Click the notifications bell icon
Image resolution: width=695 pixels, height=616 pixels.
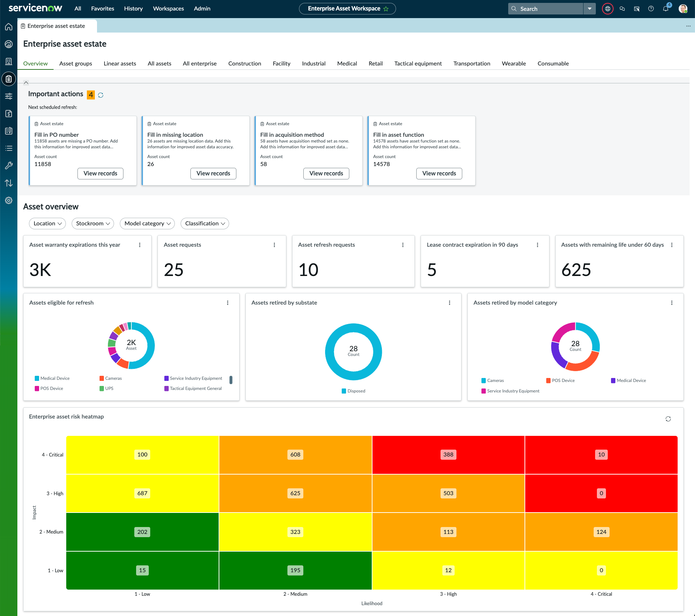click(665, 9)
